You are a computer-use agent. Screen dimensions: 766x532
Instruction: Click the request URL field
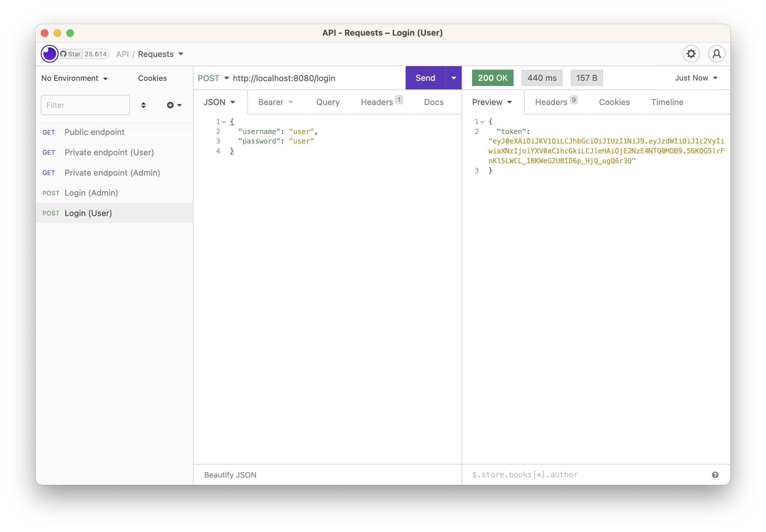tap(317, 78)
